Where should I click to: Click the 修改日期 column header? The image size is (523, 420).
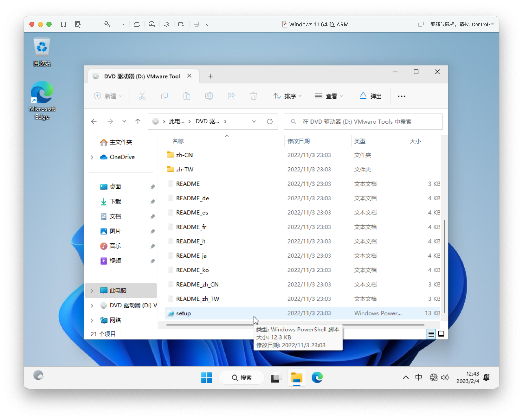click(299, 141)
